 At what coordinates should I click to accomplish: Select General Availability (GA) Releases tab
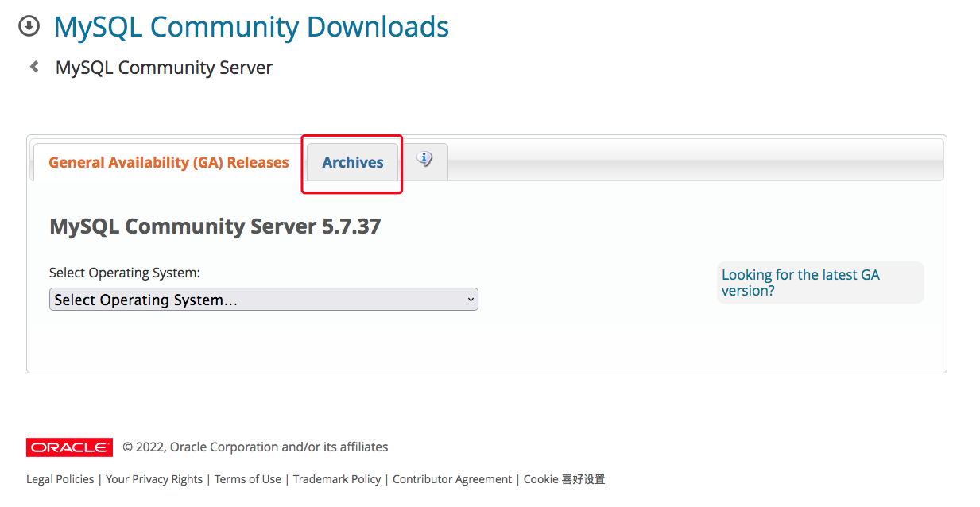click(x=168, y=162)
